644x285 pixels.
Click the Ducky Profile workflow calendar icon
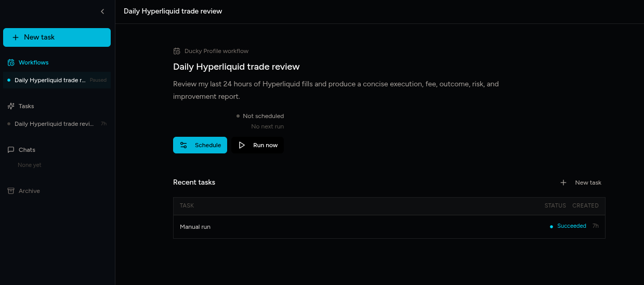(x=177, y=51)
